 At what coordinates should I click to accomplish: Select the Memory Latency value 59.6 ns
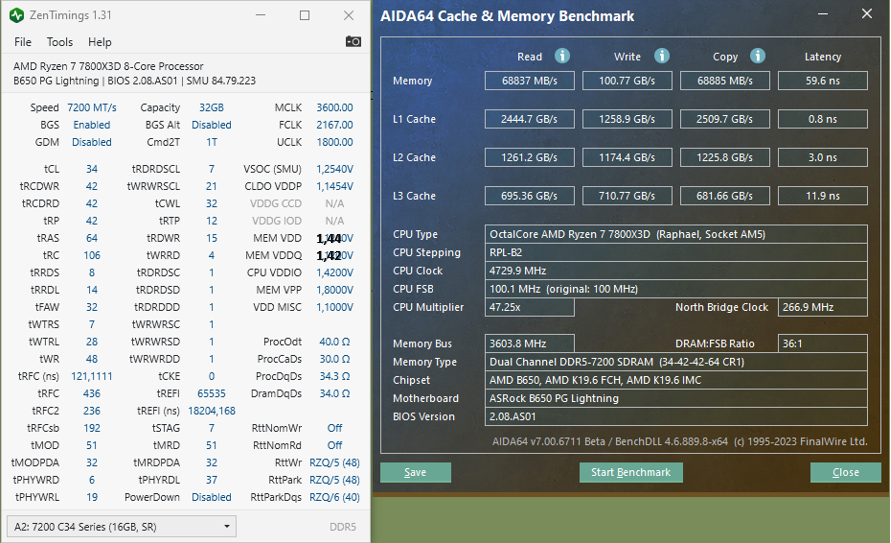(823, 81)
